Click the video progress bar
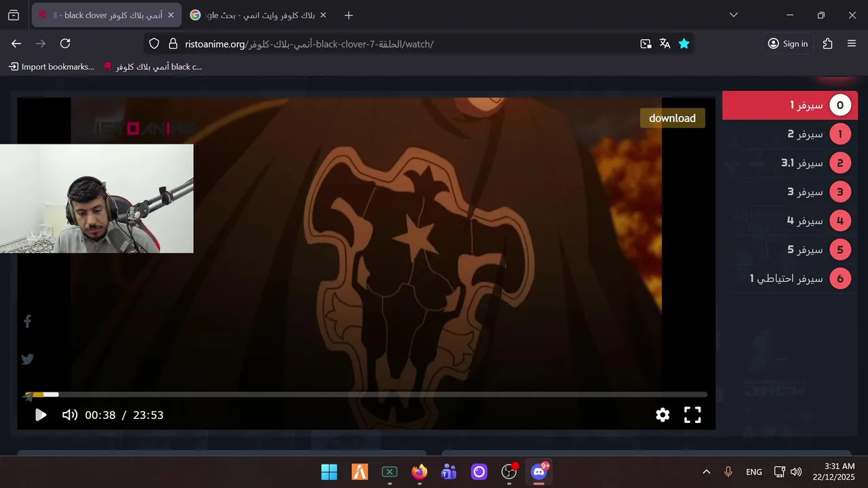 click(x=366, y=394)
